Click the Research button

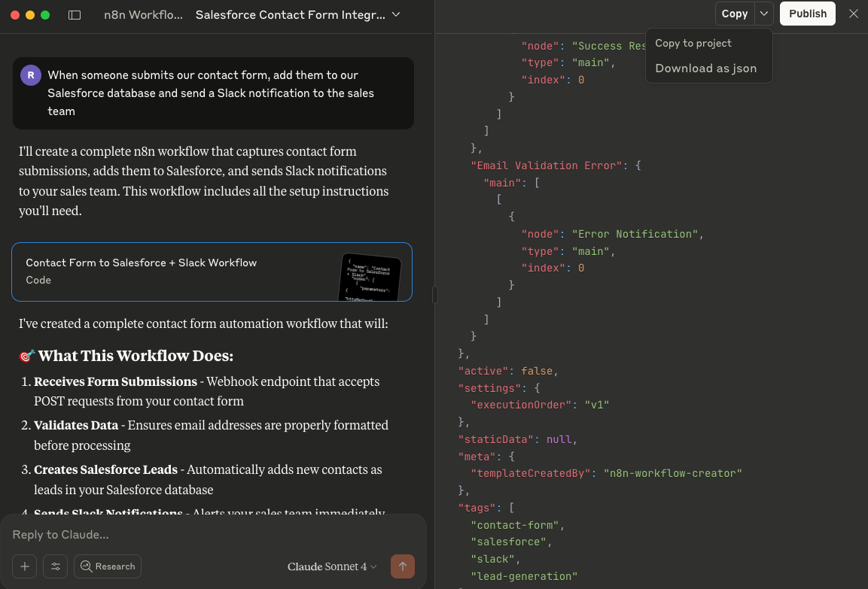point(108,566)
